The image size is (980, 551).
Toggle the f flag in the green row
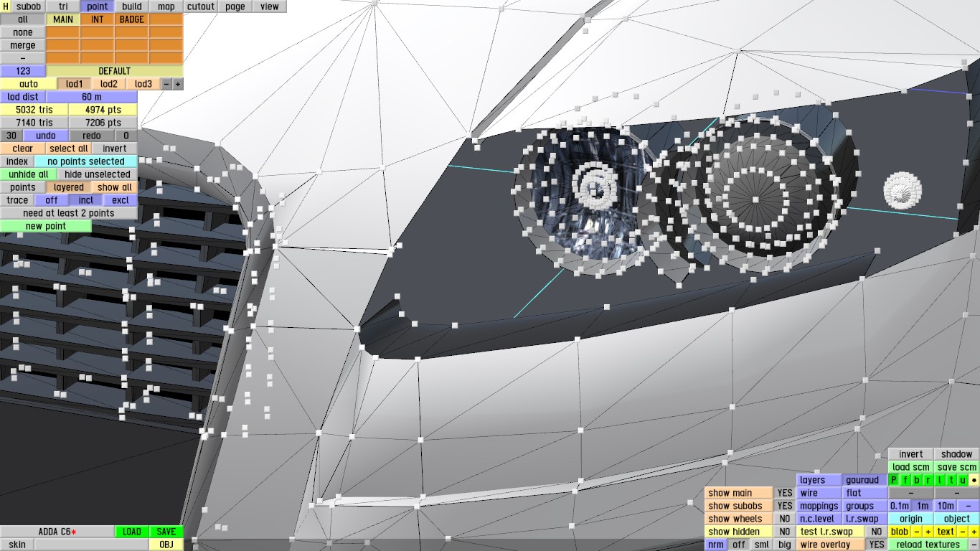click(x=905, y=480)
